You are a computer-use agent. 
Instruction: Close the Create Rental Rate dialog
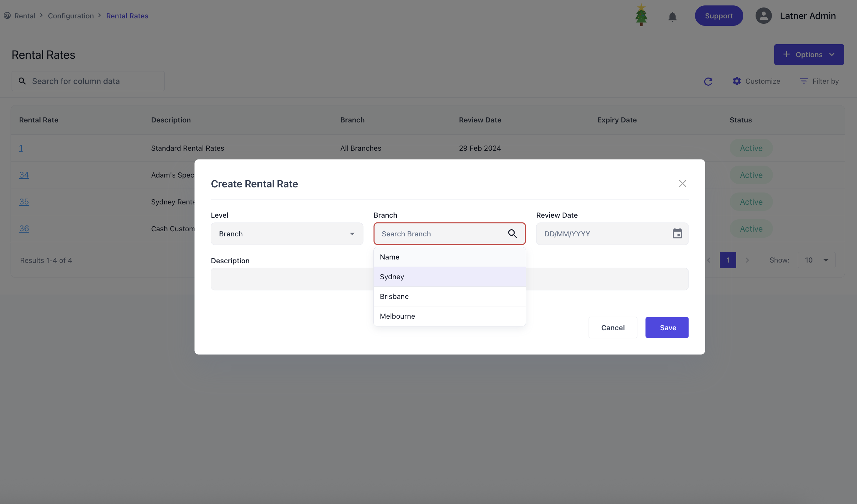click(682, 184)
